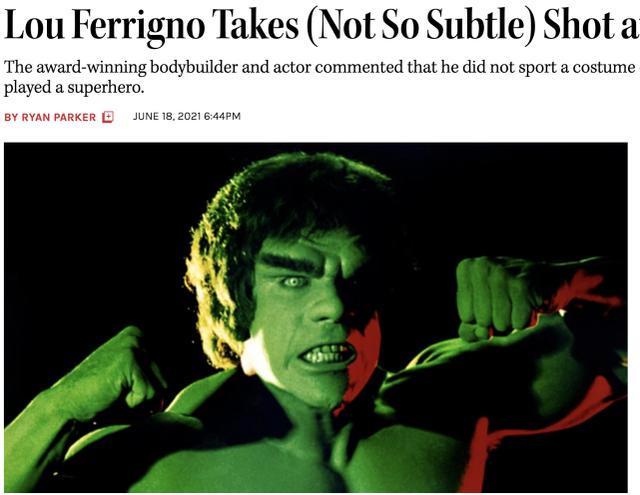Screen dimensions: 640x495
Task: Click the plus icon beside Ryan Parker
Action: tap(108, 117)
